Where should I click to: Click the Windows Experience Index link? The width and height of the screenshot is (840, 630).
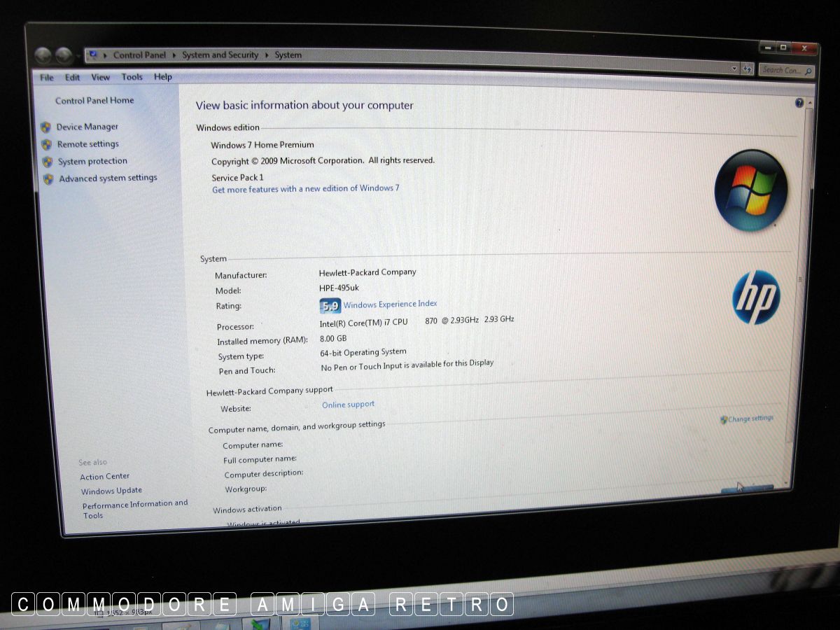(x=390, y=304)
